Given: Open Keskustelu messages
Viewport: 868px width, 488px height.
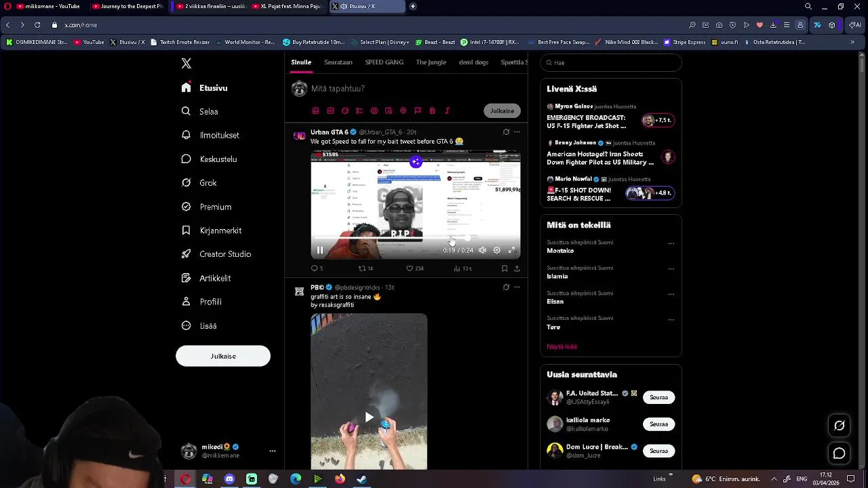Looking at the screenshot, I should point(210,159).
